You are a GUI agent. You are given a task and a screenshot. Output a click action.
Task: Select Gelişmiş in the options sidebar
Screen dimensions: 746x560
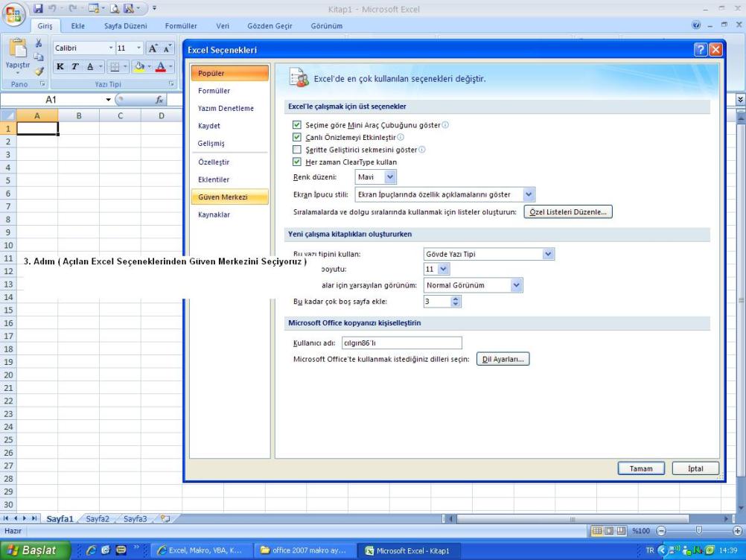[x=230, y=143]
